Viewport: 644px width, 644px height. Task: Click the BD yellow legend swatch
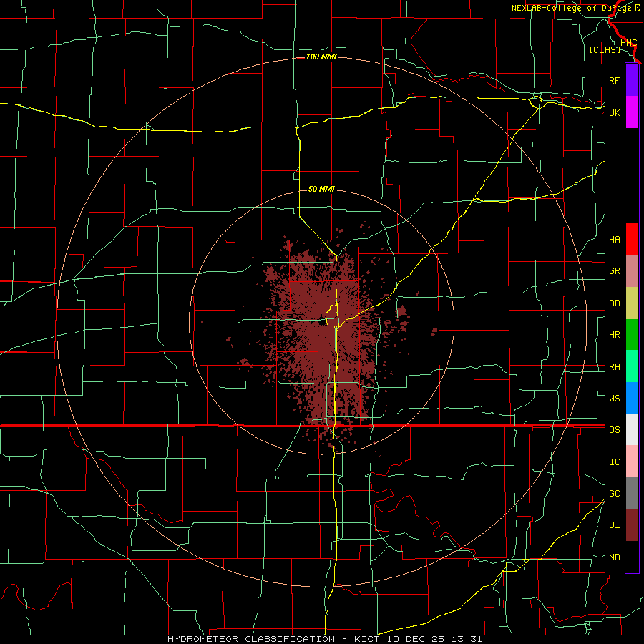pyautogui.click(x=632, y=303)
